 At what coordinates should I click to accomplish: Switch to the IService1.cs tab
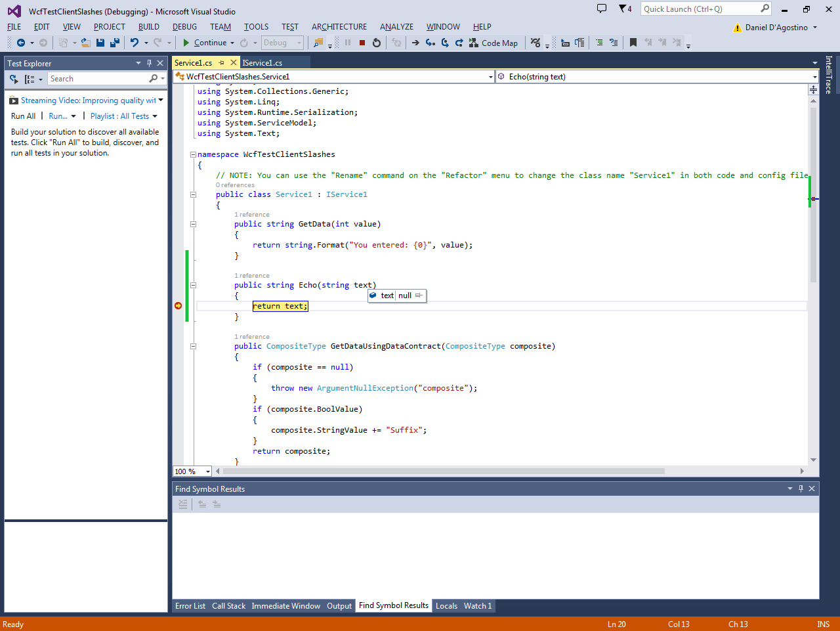pyautogui.click(x=262, y=63)
